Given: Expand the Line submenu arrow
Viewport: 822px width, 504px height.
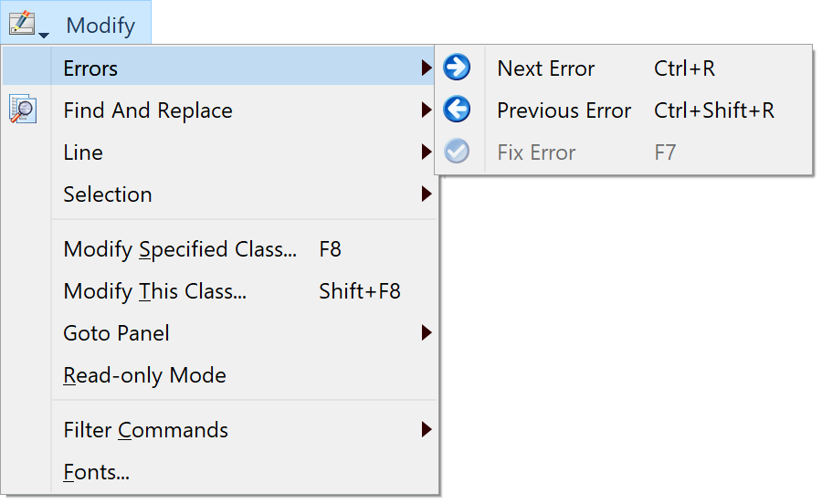Looking at the screenshot, I should point(427,152).
